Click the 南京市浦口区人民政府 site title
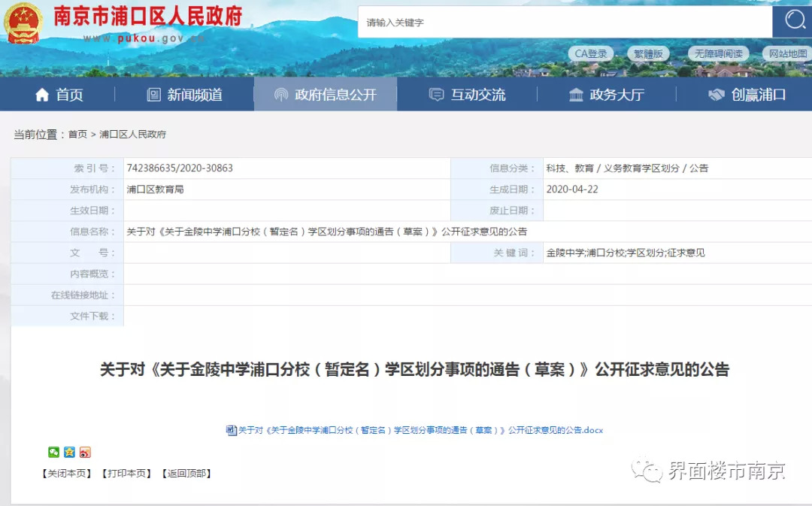 148,17
